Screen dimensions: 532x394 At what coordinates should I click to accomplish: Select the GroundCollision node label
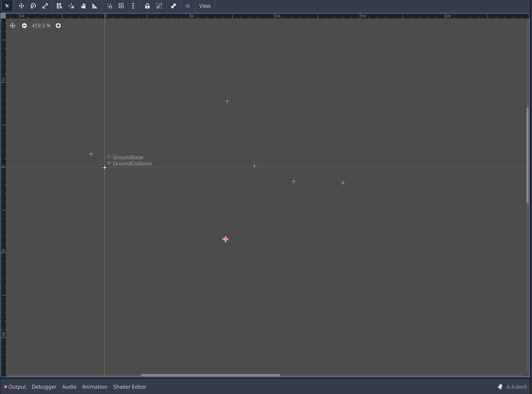(132, 164)
